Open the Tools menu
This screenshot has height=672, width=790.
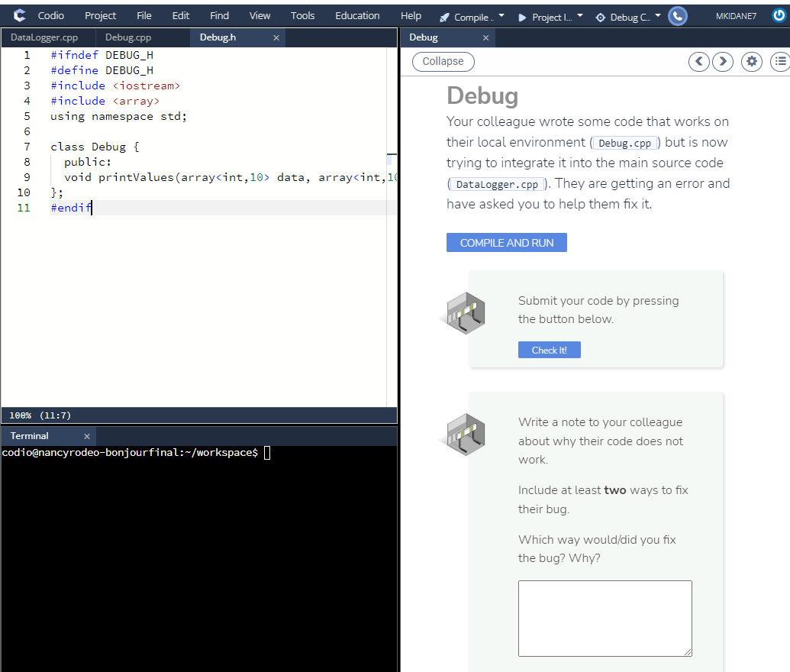point(302,15)
